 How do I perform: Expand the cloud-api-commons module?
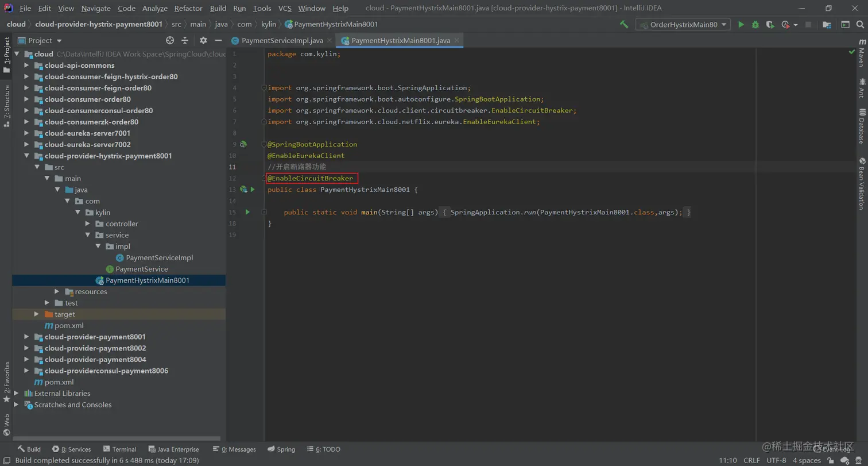tap(26, 65)
